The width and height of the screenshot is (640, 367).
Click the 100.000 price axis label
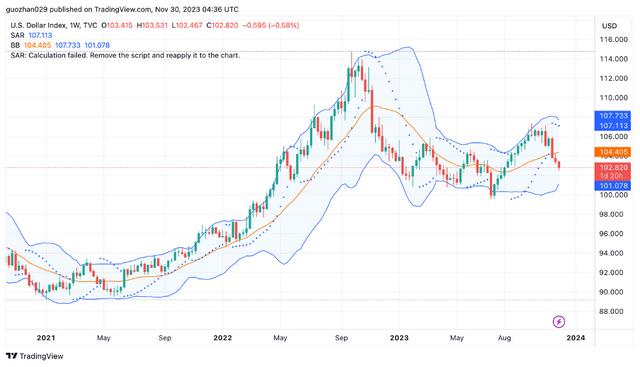(x=613, y=195)
